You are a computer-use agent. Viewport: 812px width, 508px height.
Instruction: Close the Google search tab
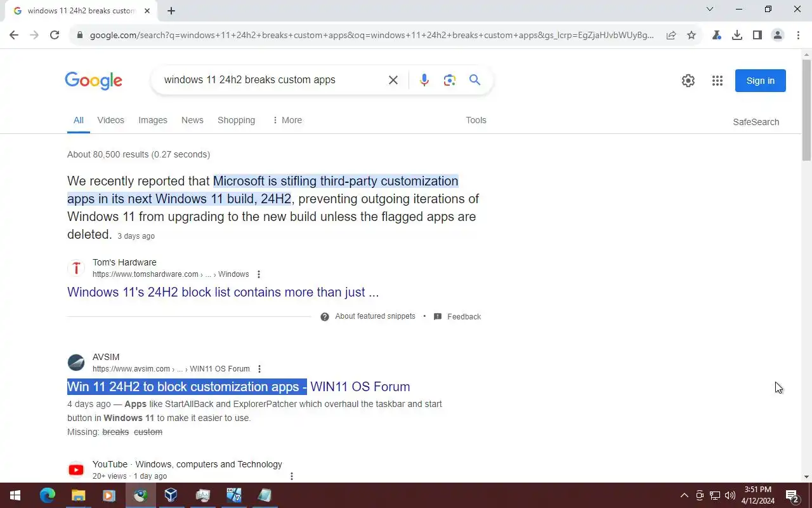[147, 11]
